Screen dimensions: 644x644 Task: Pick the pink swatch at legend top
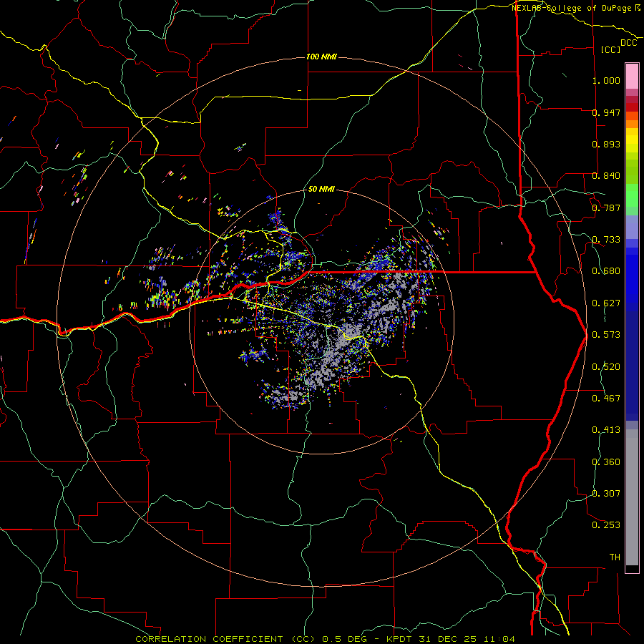[x=632, y=76]
